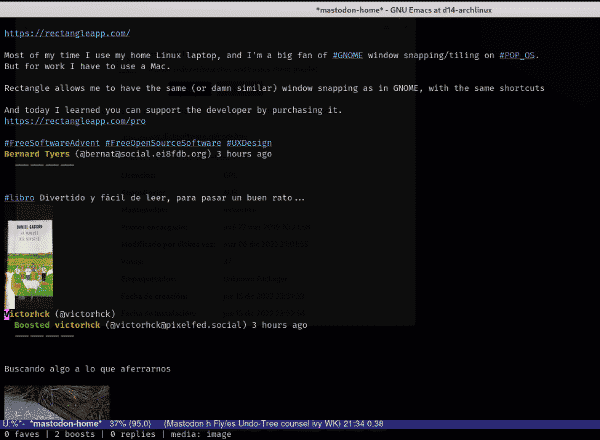The image size is (600, 440).
Task: Click the #libro hashtag
Action: pos(19,198)
